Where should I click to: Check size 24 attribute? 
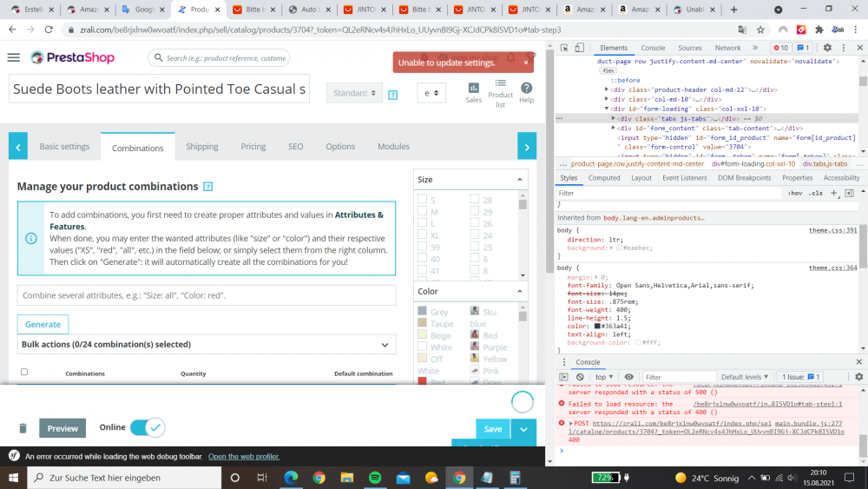[475, 235]
